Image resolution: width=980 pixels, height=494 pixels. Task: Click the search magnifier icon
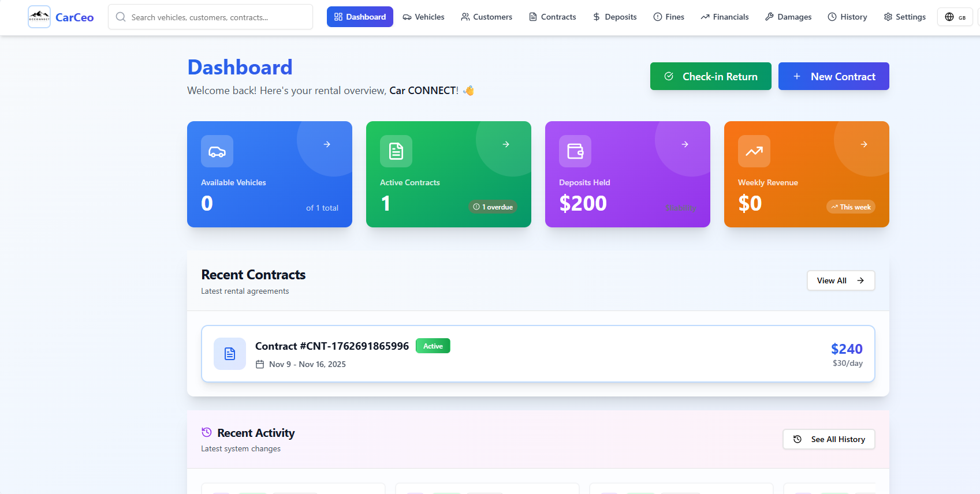tap(121, 17)
